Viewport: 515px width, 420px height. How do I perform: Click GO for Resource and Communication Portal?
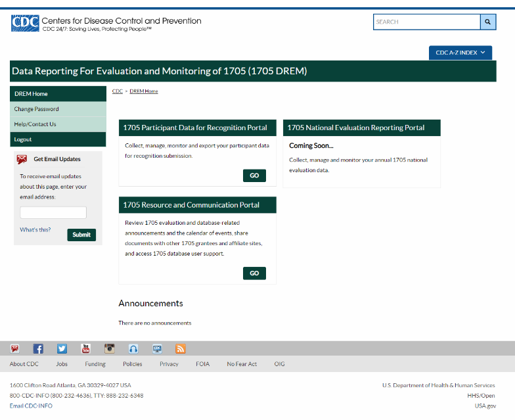click(x=254, y=273)
